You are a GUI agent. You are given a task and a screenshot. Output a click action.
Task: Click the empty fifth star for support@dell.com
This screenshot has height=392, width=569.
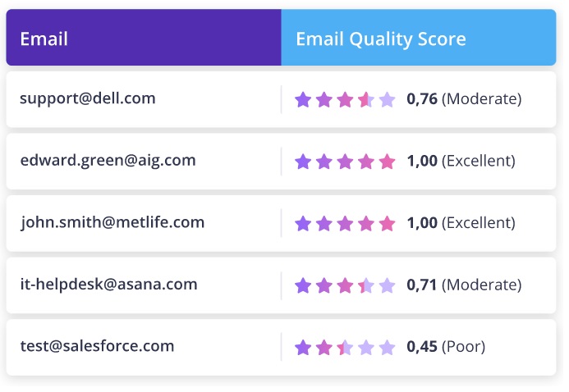coord(387,99)
